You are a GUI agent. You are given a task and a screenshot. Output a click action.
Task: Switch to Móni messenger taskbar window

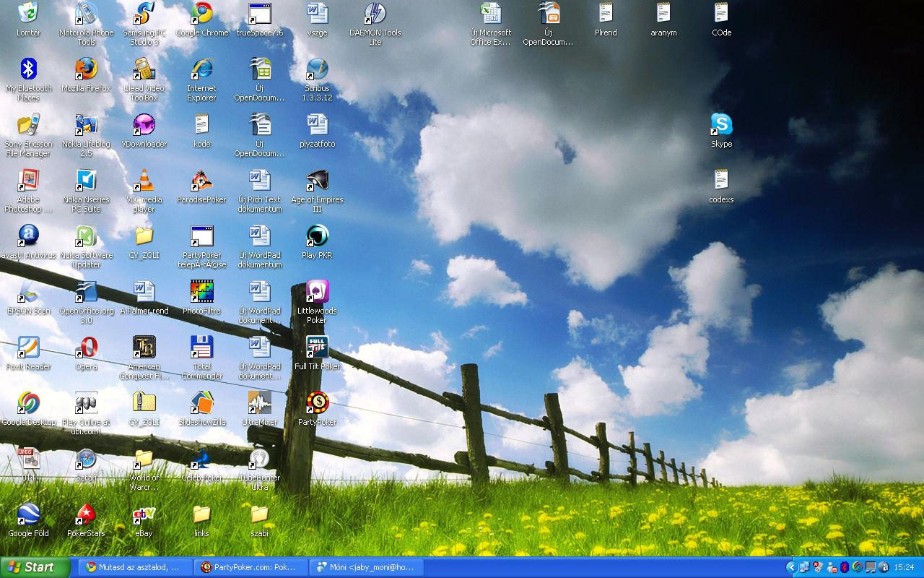(x=367, y=568)
